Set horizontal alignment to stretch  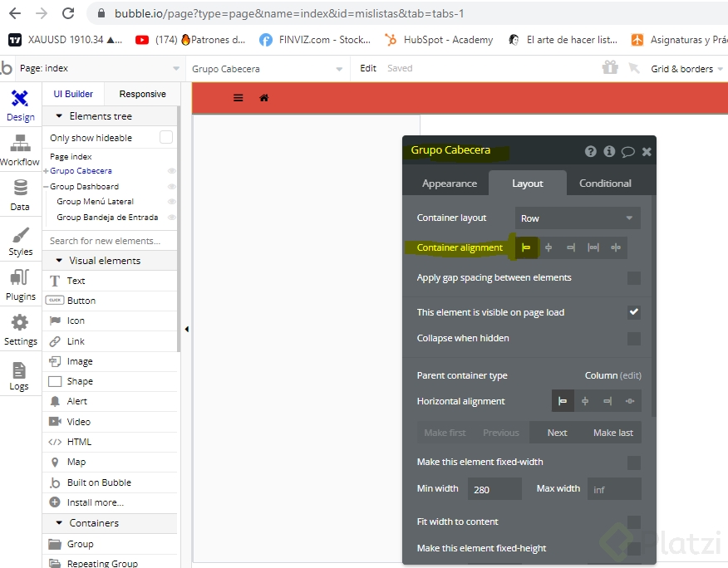coord(630,401)
